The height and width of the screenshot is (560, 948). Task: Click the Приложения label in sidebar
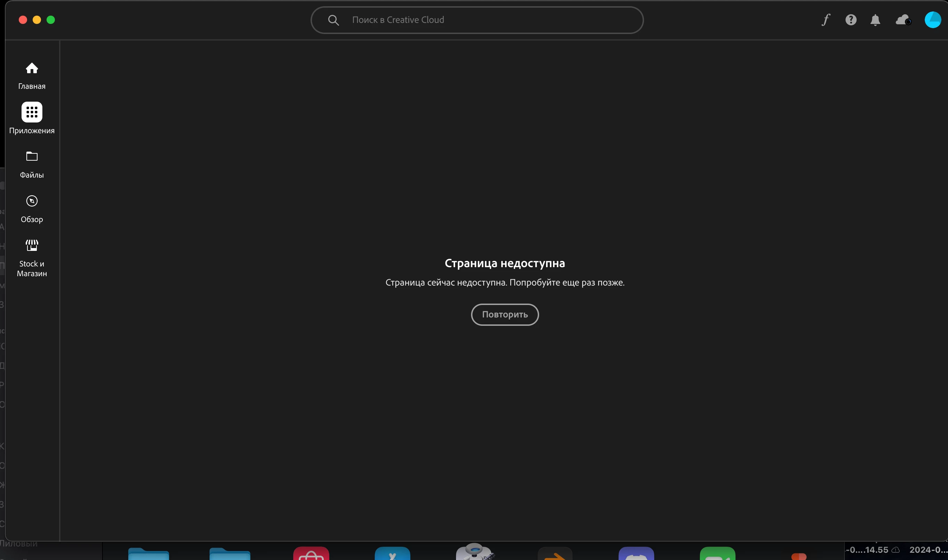pos(32,130)
